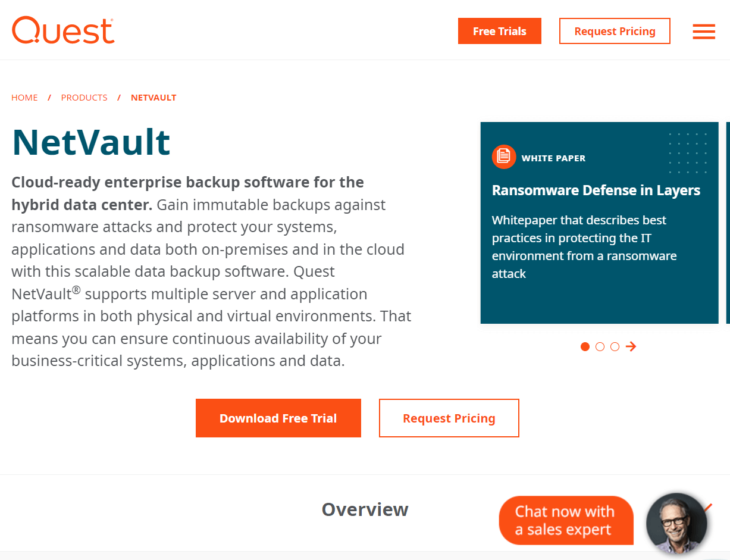Open Ransomware Defense in Layers title
Viewport: 730px width, 560px height.
(x=596, y=190)
